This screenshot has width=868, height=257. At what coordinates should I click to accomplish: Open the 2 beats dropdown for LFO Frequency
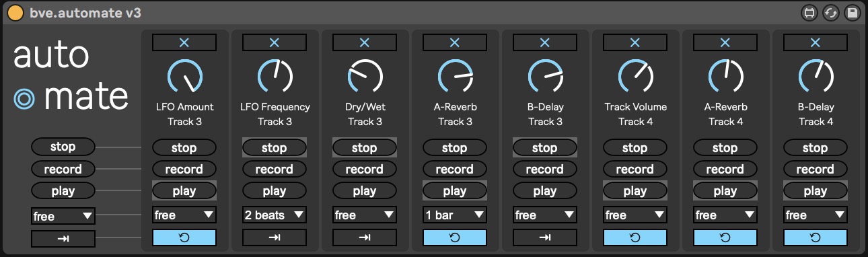(x=275, y=215)
